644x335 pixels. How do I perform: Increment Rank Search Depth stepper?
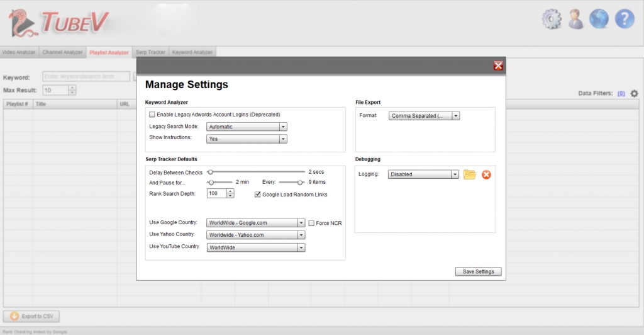click(230, 191)
